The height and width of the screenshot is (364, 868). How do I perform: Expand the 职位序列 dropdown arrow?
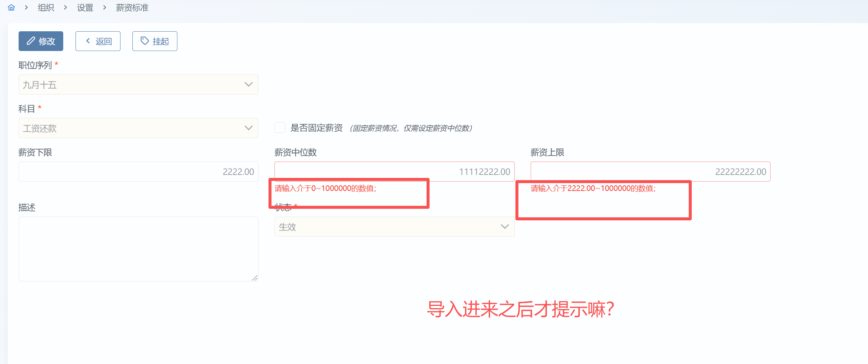248,84
